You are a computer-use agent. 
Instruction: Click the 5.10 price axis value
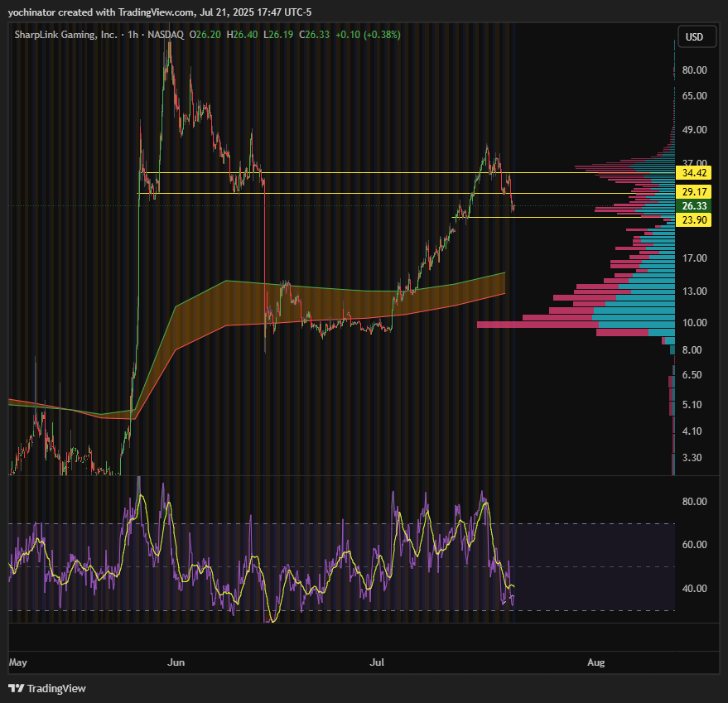692,405
